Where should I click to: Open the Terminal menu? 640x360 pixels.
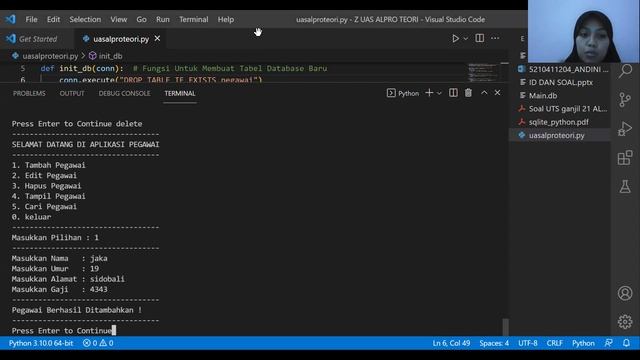tap(193, 19)
